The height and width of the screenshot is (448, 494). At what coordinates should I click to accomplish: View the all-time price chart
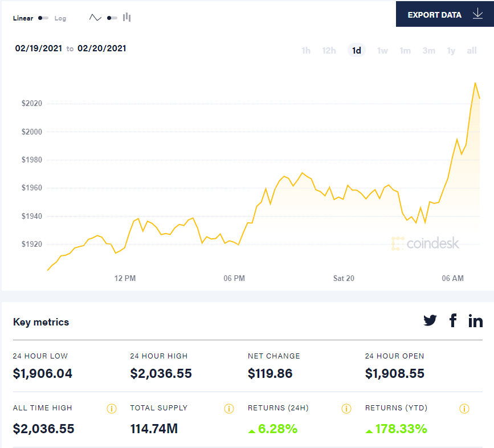pos(472,50)
